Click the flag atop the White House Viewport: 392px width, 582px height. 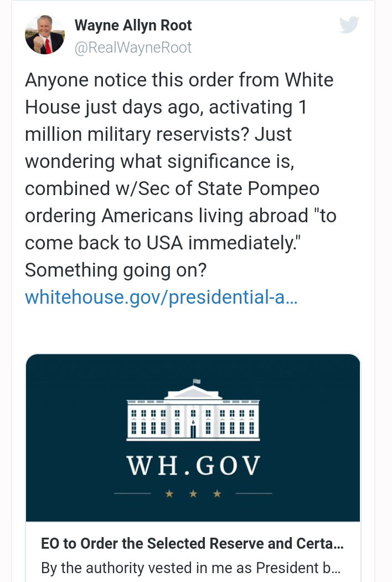pyautogui.click(x=195, y=381)
